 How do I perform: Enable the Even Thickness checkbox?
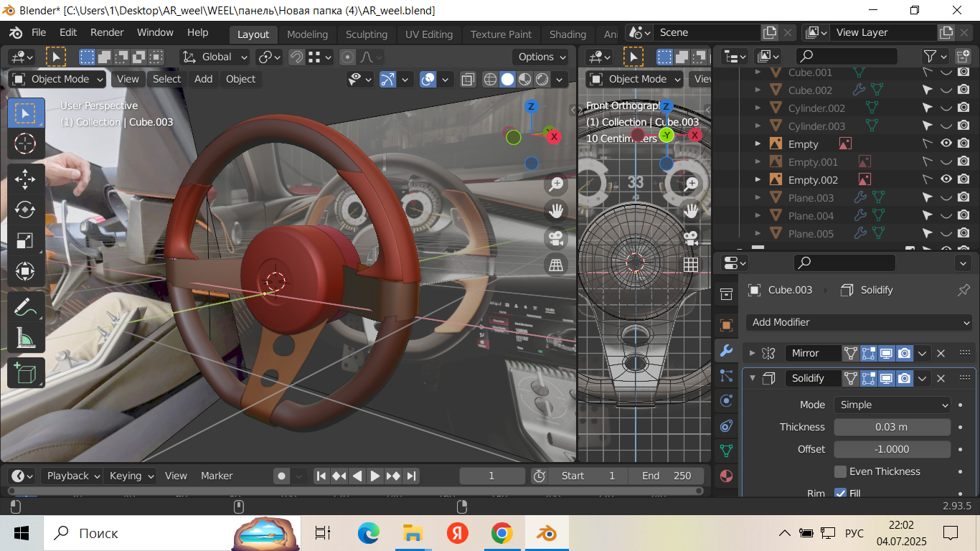pos(840,471)
